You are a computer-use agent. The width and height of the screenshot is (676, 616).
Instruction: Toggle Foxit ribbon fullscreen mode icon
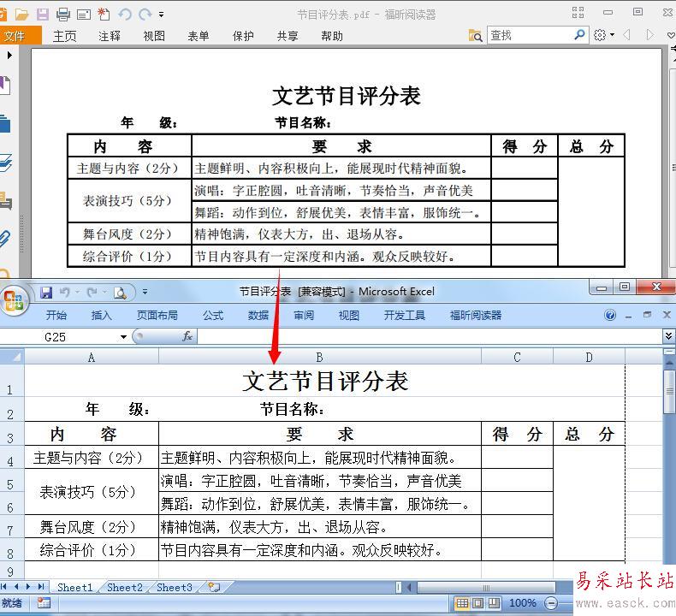click(x=578, y=13)
